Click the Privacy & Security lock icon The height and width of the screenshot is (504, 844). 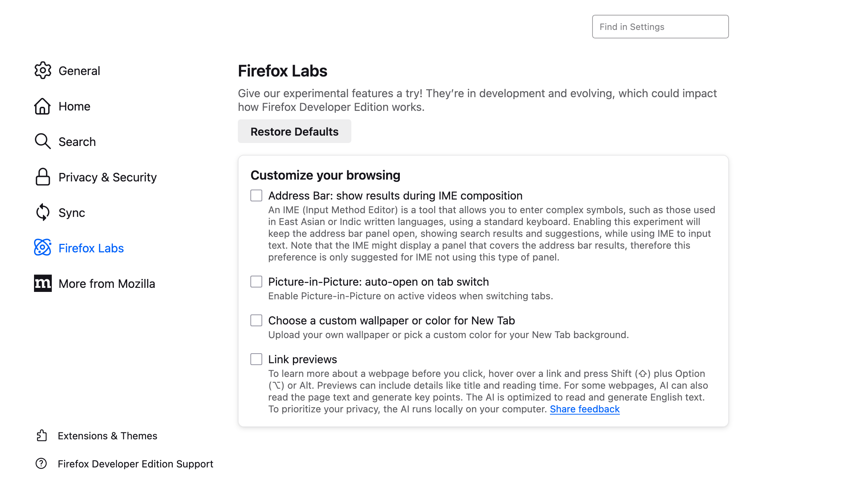[43, 177]
